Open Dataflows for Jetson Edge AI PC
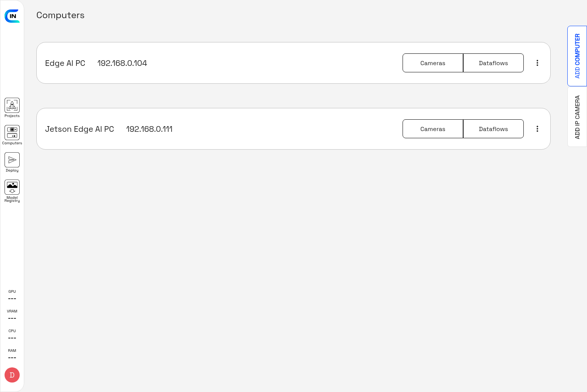Viewport: 587px width, 392px height. tap(493, 129)
